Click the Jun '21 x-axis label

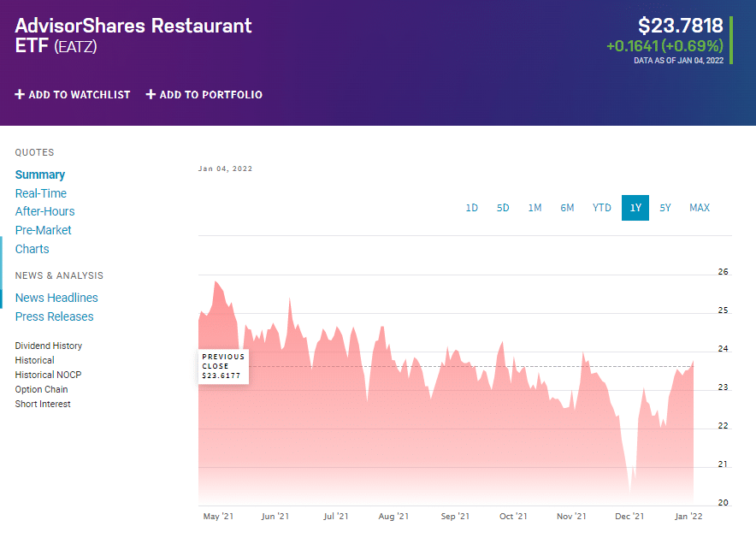pyautogui.click(x=275, y=516)
